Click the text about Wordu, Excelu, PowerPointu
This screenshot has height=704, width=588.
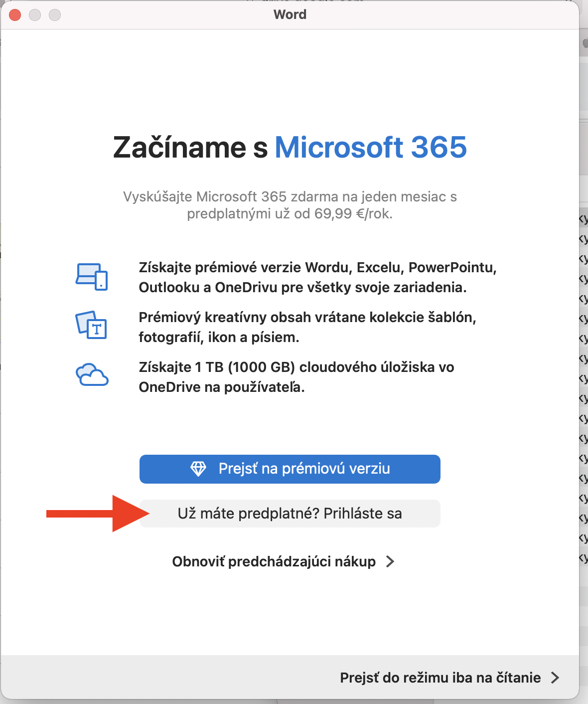[x=317, y=277]
